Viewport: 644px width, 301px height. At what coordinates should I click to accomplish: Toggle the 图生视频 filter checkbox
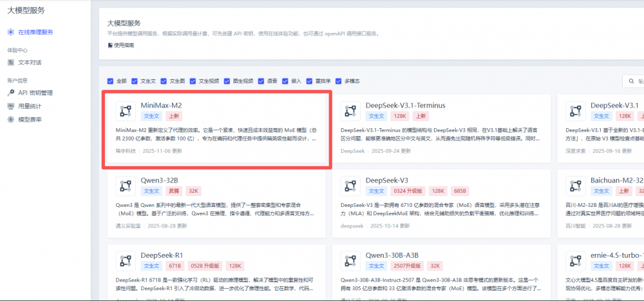pos(227,81)
